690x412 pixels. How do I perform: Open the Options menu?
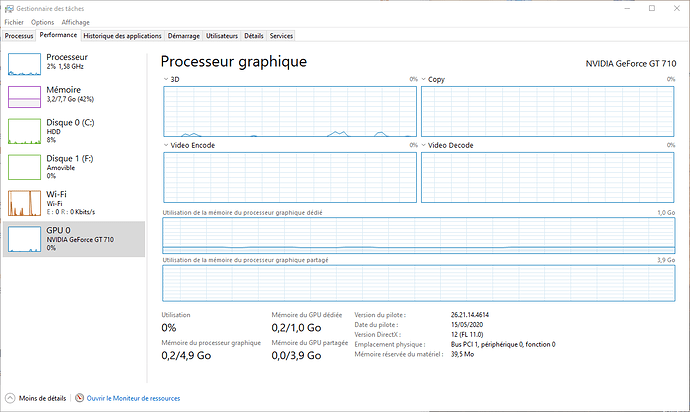(x=42, y=21)
